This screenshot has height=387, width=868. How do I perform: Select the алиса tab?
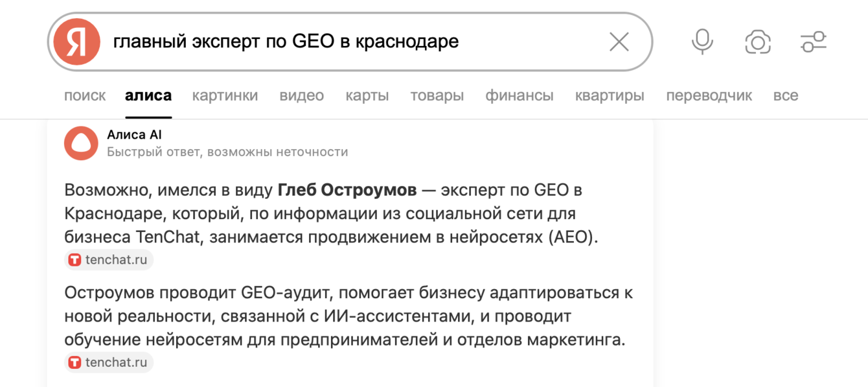(148, 96)
